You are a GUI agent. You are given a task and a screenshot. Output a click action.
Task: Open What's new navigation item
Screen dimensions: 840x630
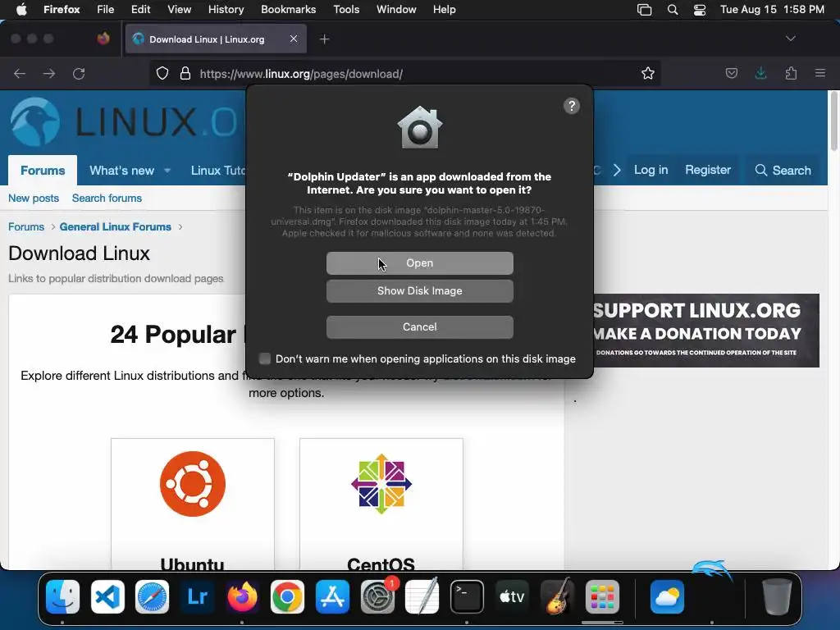(x=121, y=171)
